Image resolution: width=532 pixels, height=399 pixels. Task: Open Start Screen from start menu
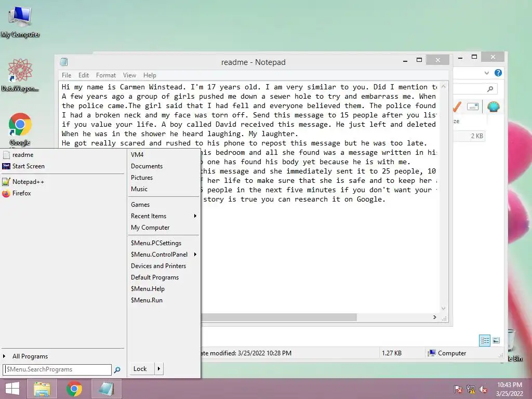coord(63,166)
